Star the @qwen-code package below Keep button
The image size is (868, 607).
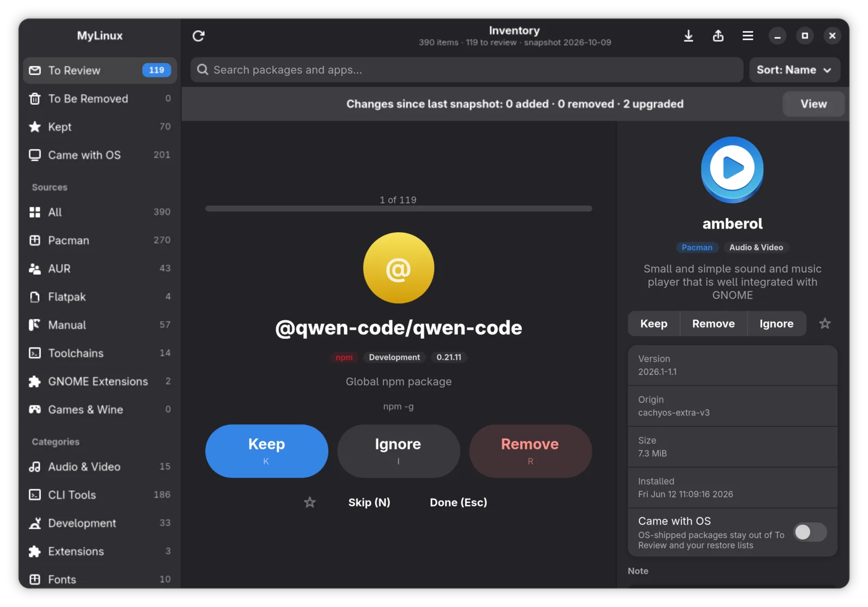tap(310, 502)
